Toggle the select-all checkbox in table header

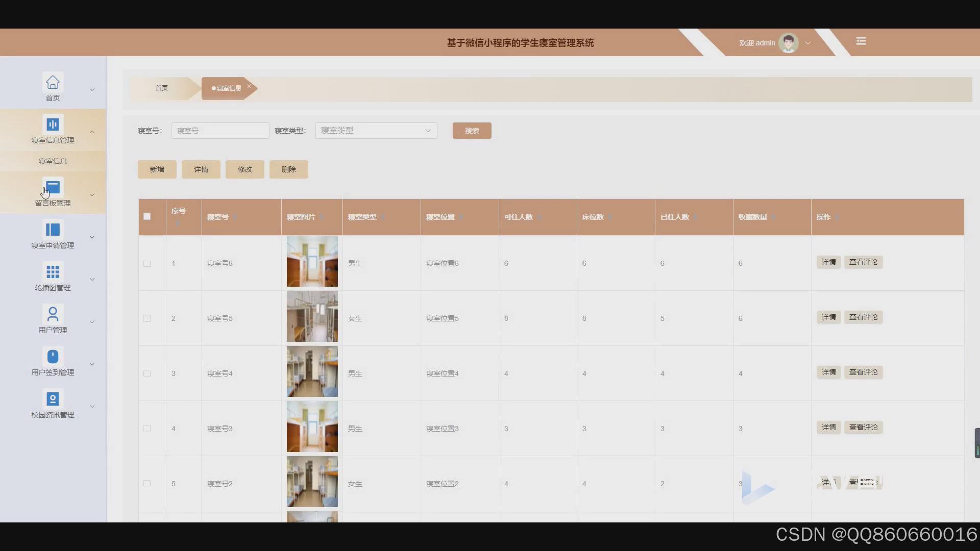point(147,216)
